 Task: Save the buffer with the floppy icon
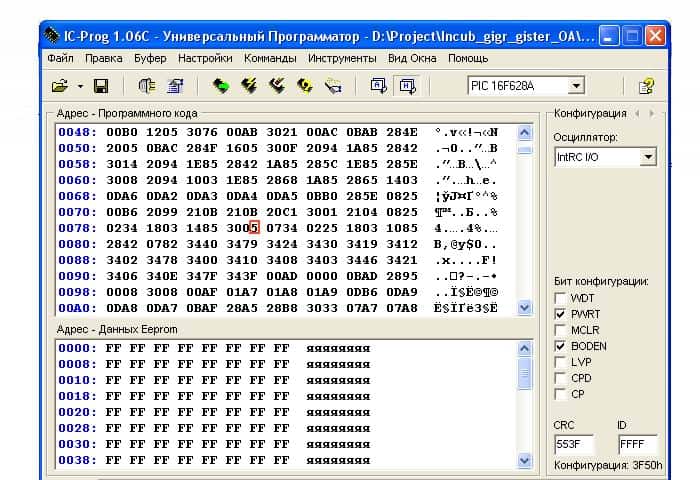point(100,86)
